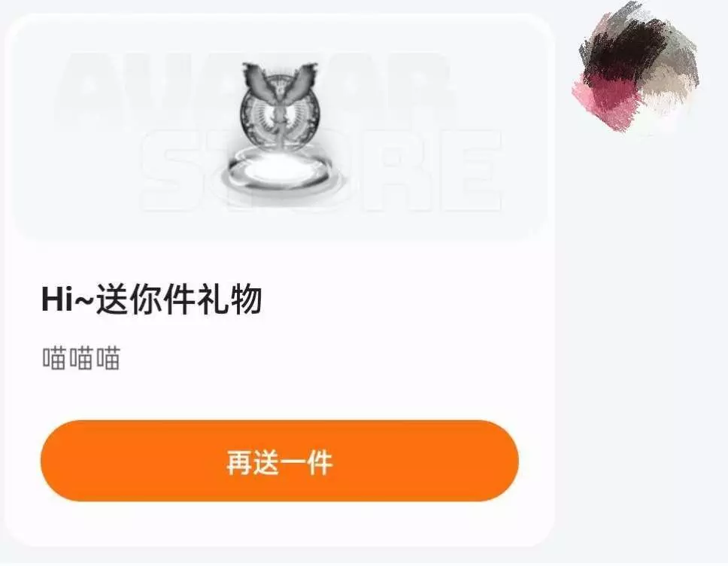Viewport: 728px width, 566px height.
Task: Tap the faint STORE watermark text
Action: tap(320, 171)
